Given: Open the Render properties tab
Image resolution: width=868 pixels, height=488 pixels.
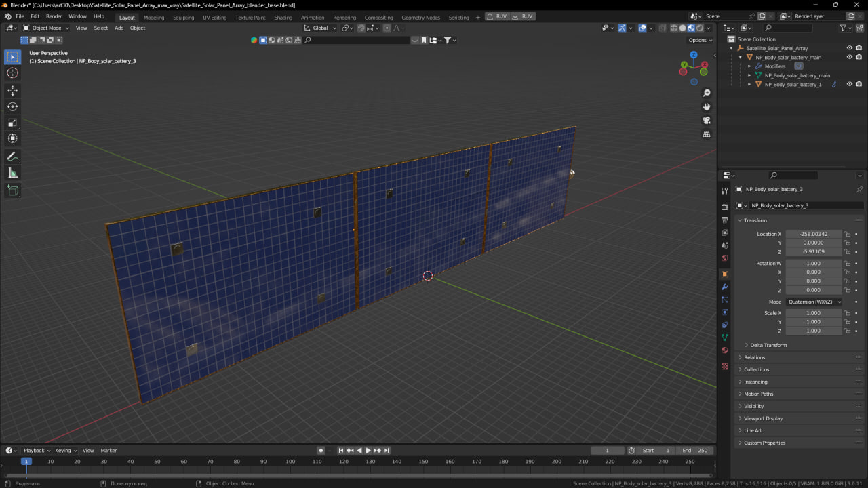Looking at the screenshot, I should (725, 207).
